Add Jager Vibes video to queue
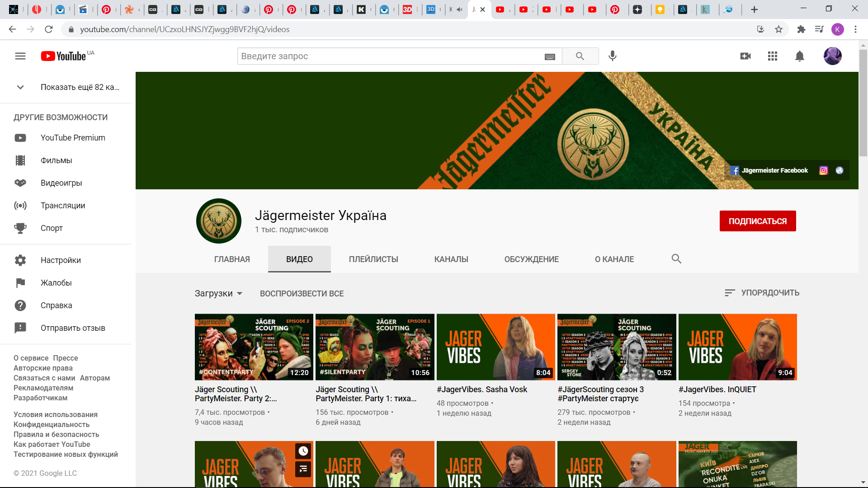 [303, 469]
